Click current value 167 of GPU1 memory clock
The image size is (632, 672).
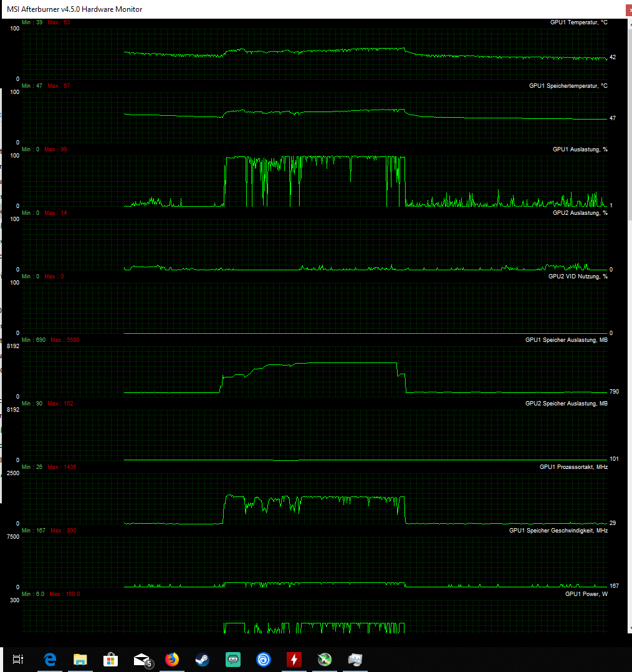(x=614, y=585)
